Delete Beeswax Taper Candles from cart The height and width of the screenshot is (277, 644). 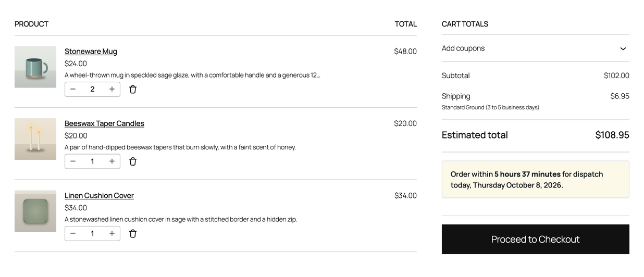pos(133,161)
